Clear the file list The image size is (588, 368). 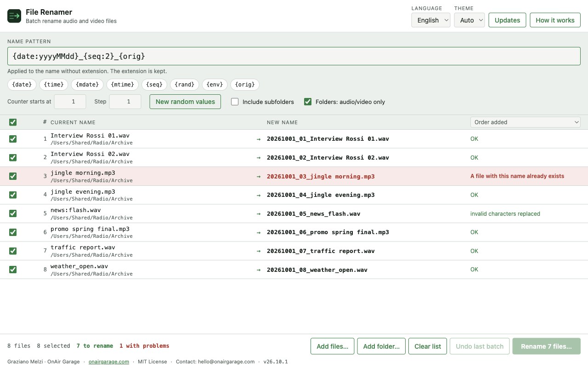pyautogui.click(x=428, y=346)
